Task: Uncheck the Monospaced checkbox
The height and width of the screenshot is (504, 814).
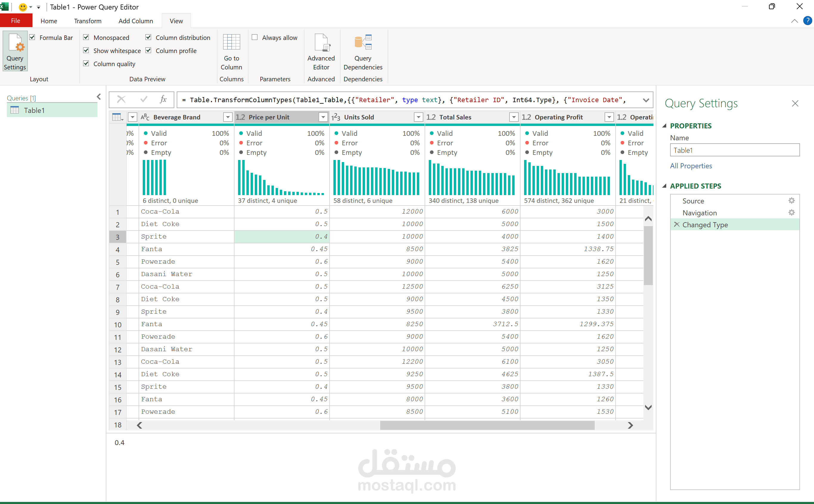Action: point(86,37)
